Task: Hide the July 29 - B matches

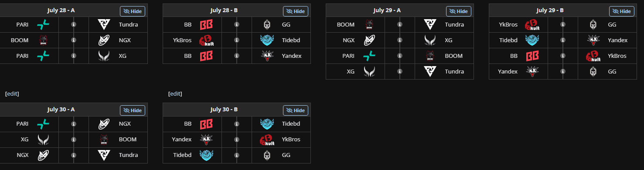Action: click(622, 11)
